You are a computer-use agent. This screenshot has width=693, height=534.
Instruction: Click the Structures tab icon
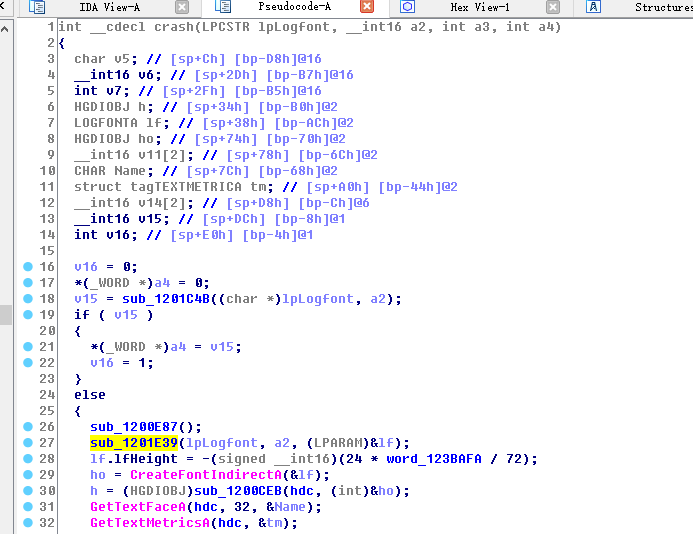(x=594, y=7)
